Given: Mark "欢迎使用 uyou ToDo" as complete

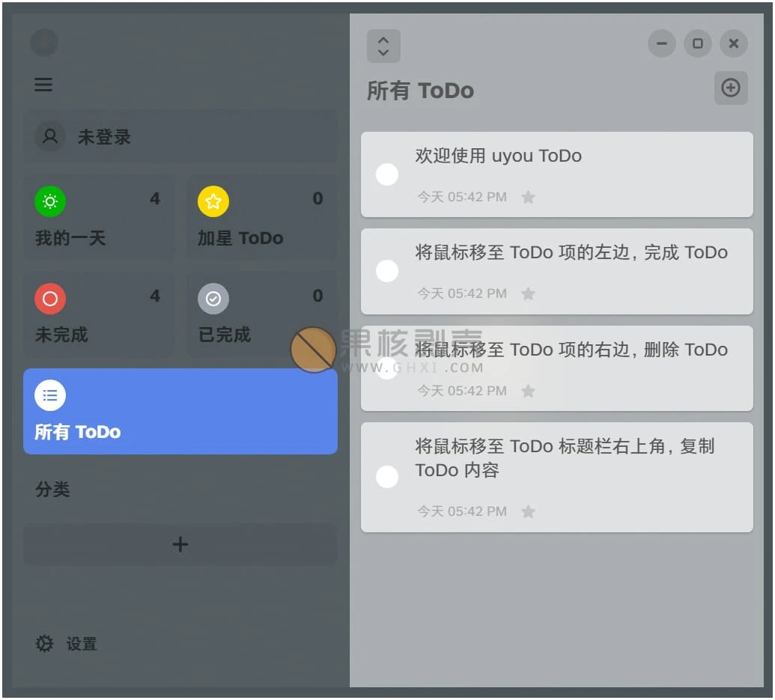Looking at the screenshot, I should click(387, 174).
